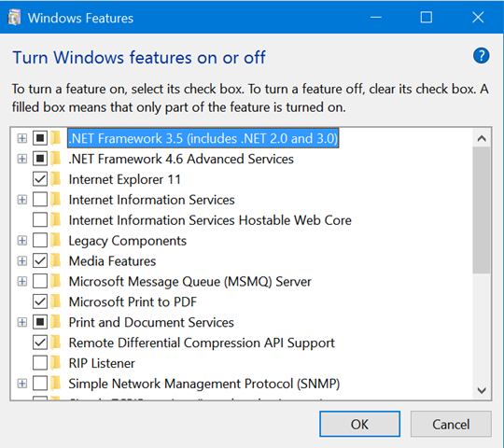
Task: Click the blue help question mark icon
Action: coord(481,56)
